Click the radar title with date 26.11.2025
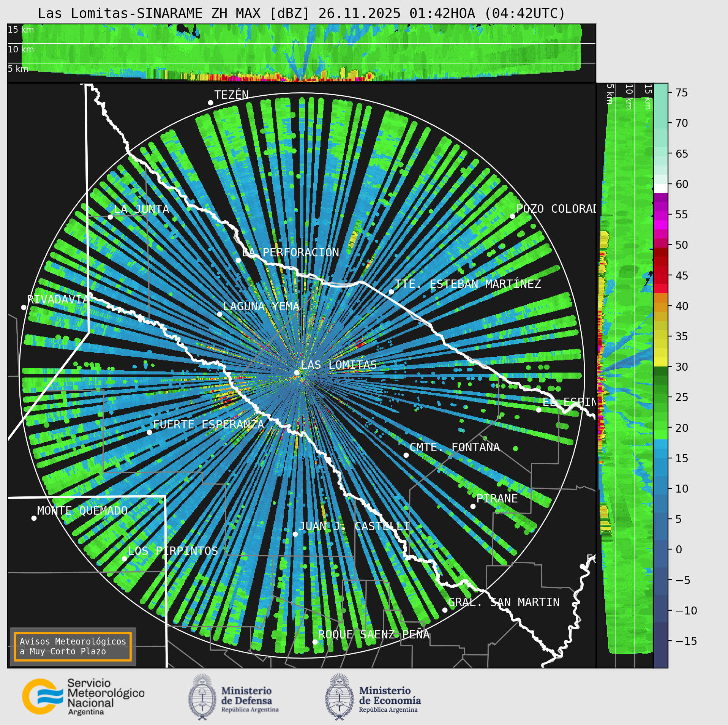 point(302,14)
